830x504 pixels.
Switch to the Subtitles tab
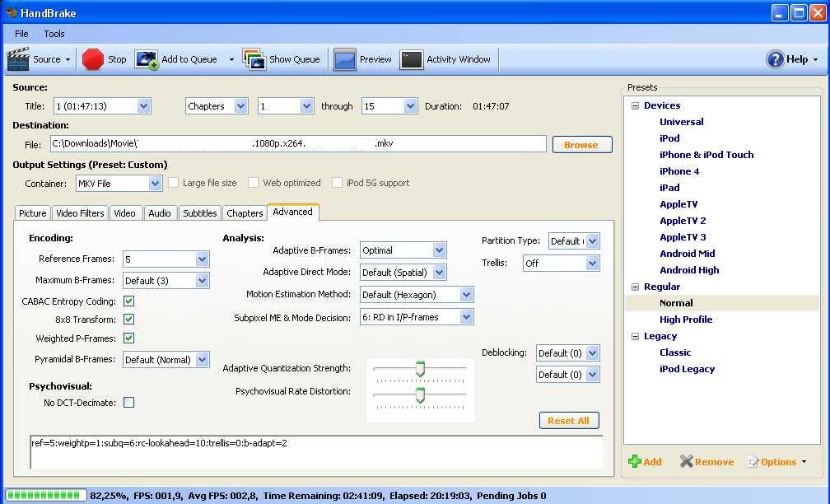pos(199,212)
